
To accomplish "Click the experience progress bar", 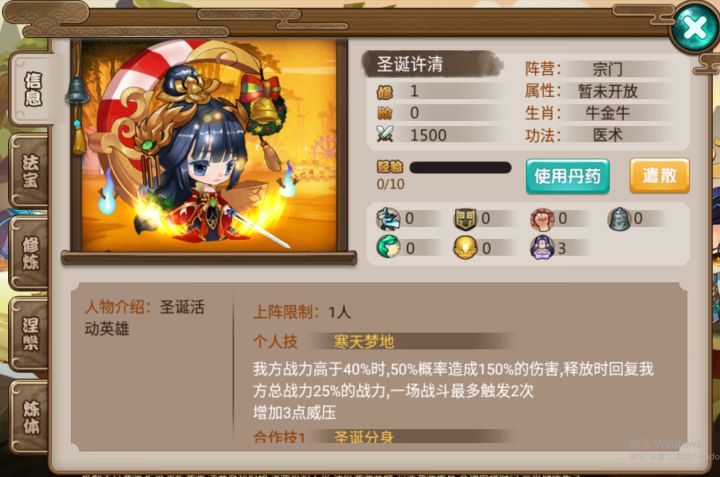I will pos(460,168).
